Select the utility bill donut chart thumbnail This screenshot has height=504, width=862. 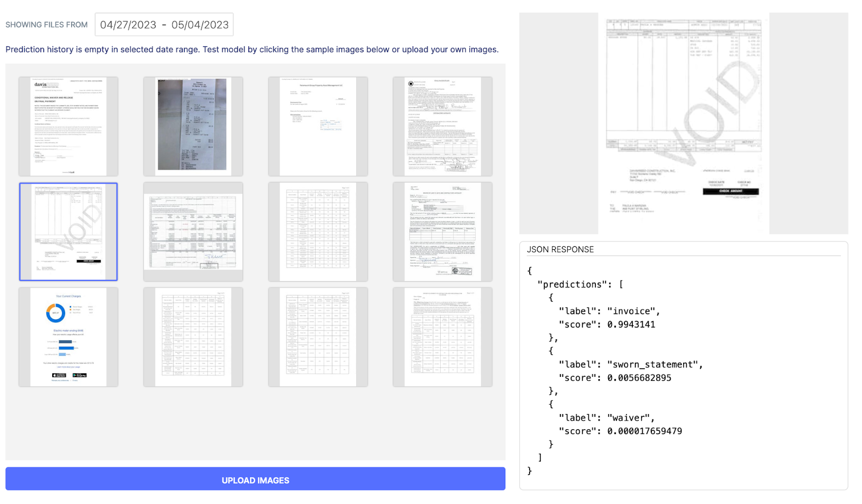tap(68, 337)
